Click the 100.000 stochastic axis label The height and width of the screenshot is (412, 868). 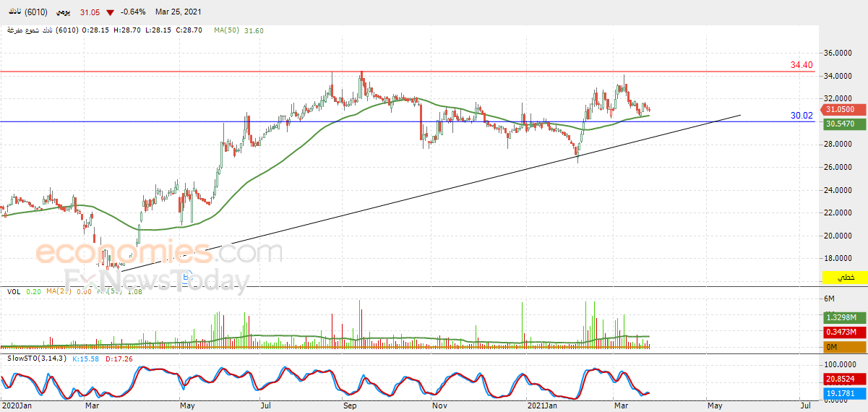(x=840, y=365)
